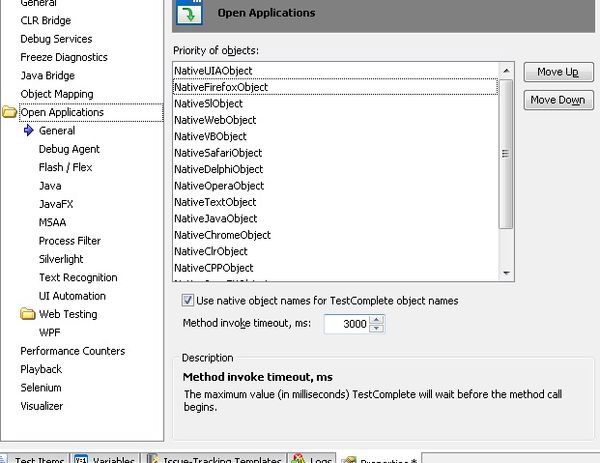This screenshot has width=600, height=463.
Task: Switch to the Issue-Tracking Templates tab
Action: click(223, 459)
